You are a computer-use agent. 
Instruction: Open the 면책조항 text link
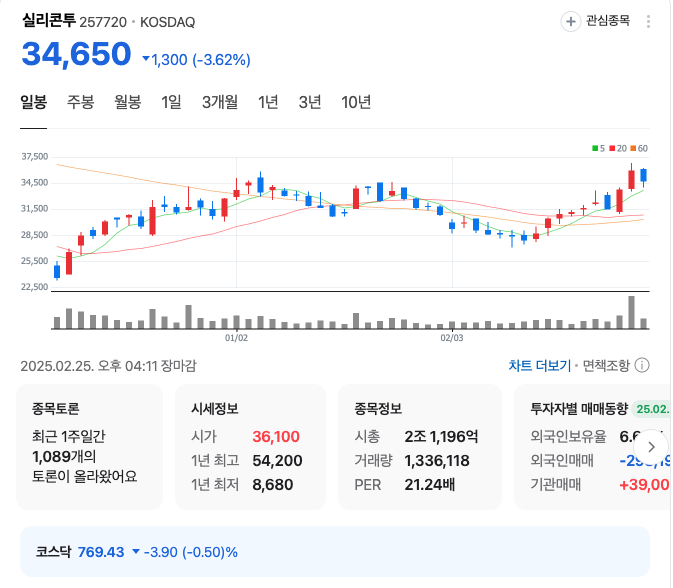coord(606,366)
